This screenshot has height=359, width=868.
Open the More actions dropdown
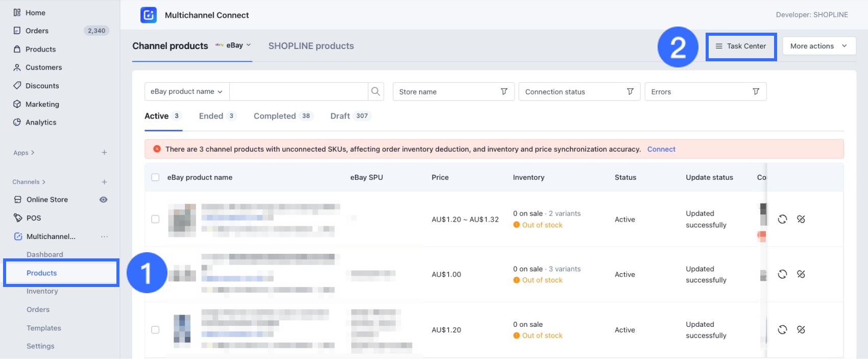coord(818,46)
